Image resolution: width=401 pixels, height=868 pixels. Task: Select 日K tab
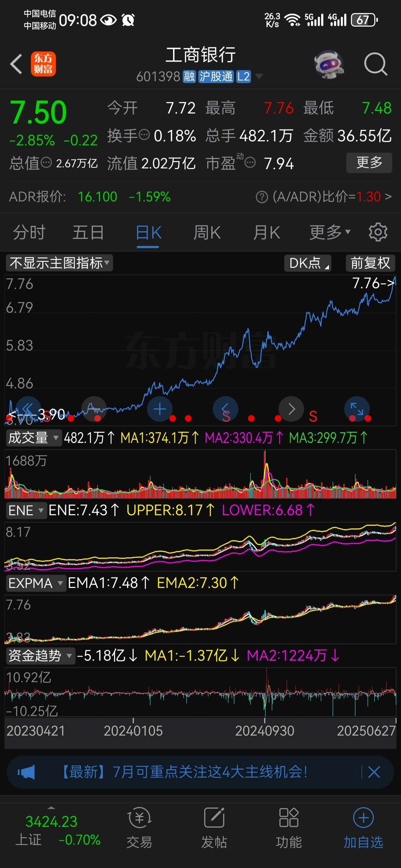pos(149,233)
